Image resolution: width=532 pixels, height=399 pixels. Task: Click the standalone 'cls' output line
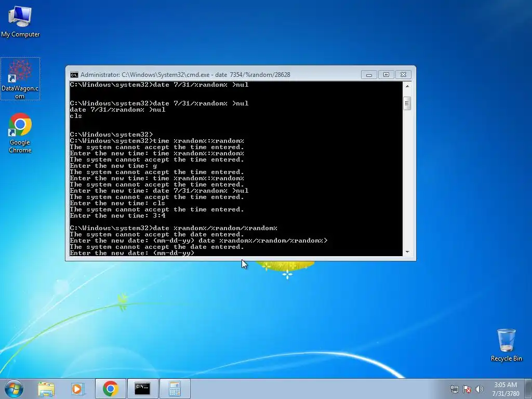76,116
